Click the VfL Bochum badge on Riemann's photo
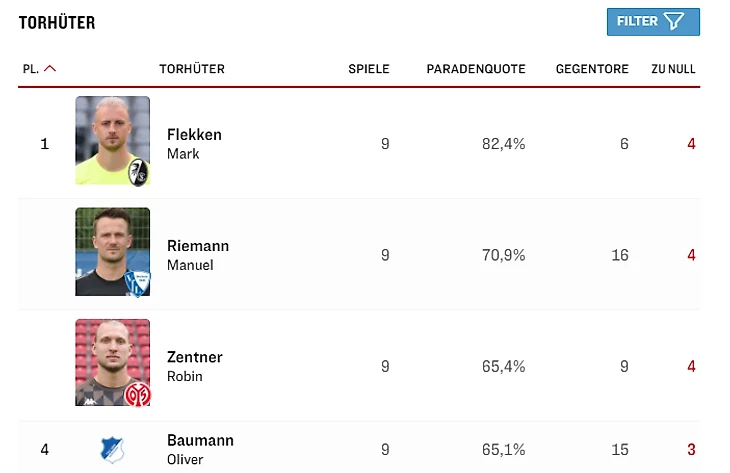The width and height of the screenshot is (730, 473). [x=138, y=283]
